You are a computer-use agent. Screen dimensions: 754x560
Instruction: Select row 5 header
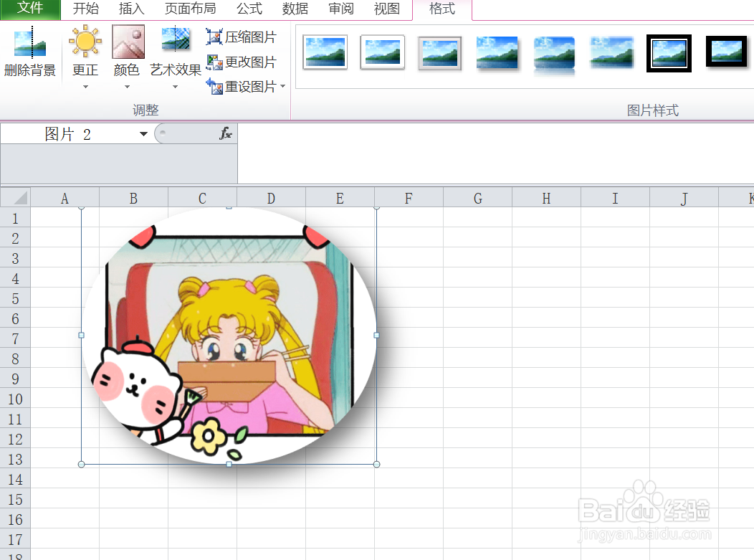[x=15, y=298]
